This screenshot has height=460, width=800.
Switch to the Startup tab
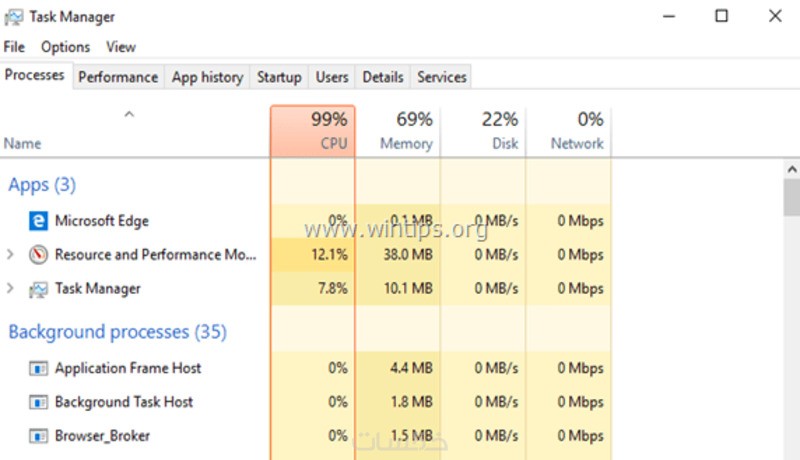click(279, 77)
